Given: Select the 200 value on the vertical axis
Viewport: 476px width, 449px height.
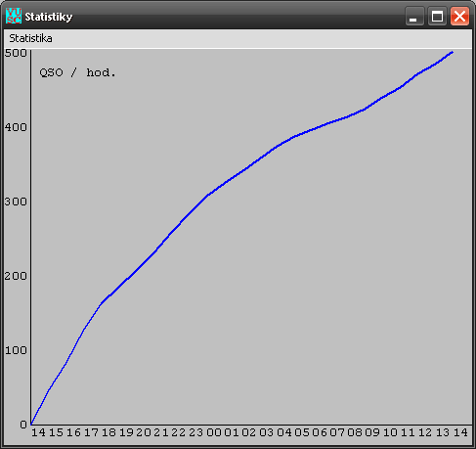Looking at the screenshot, I should pos(16,276).
